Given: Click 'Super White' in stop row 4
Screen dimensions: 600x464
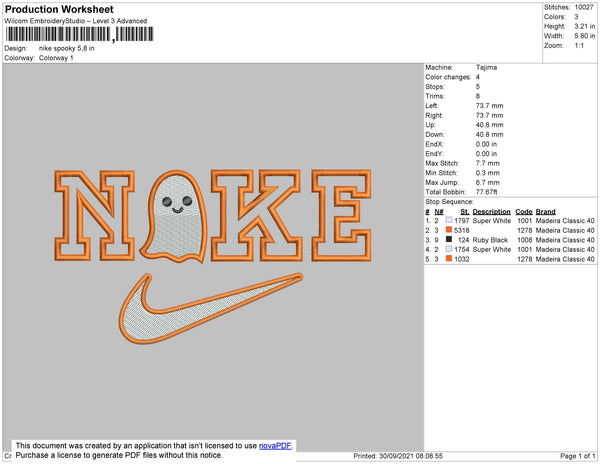Looking at the screenshot, I should 492,249.
